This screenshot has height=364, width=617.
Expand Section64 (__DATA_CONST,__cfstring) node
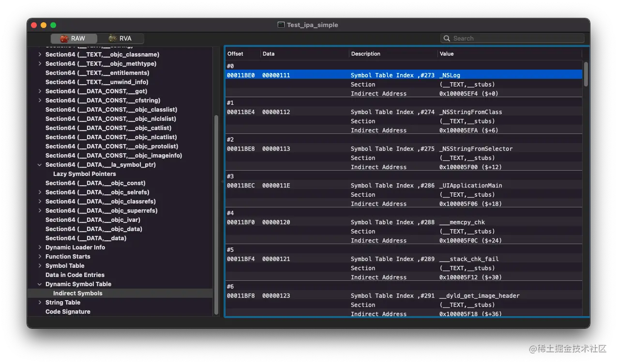pyautogui.click(x=40, y=101)
